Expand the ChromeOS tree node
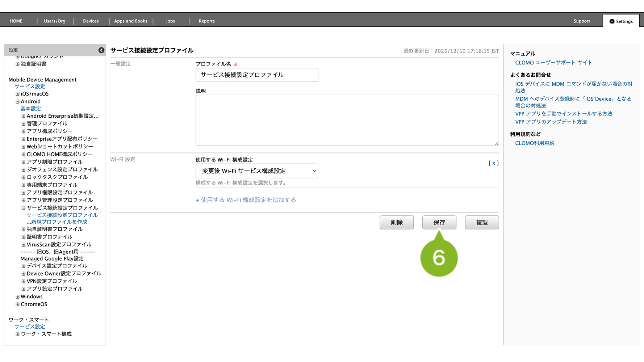The image size is (644, 362). click(x=17, y=304)
